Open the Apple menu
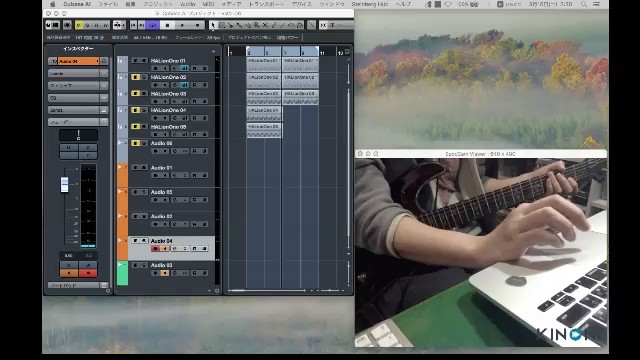 pyautogui.click(x=52, y=4)
